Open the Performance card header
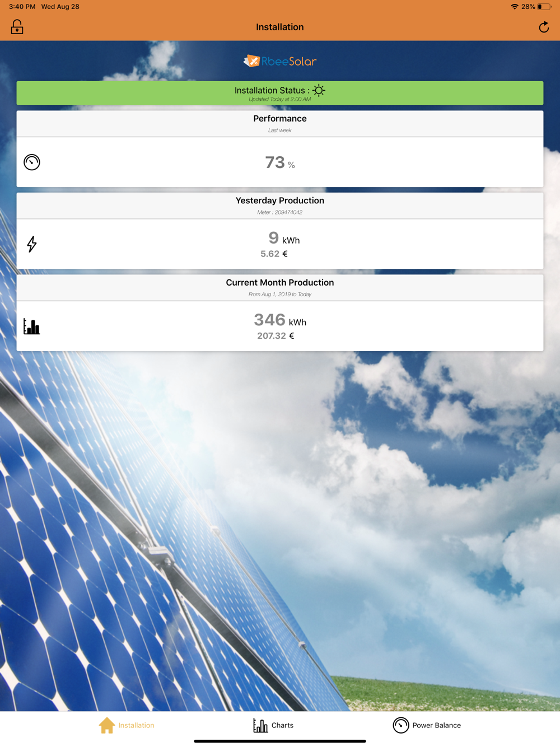This screenshot has height=747, width=560. tap(280, 123)
